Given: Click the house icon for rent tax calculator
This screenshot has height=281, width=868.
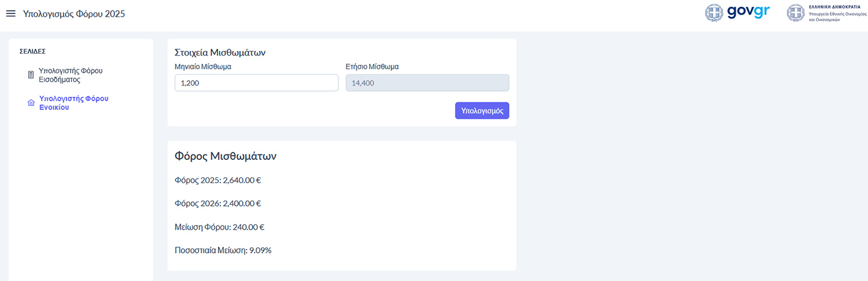Looking at the screenshot, I should pos(31,103).
